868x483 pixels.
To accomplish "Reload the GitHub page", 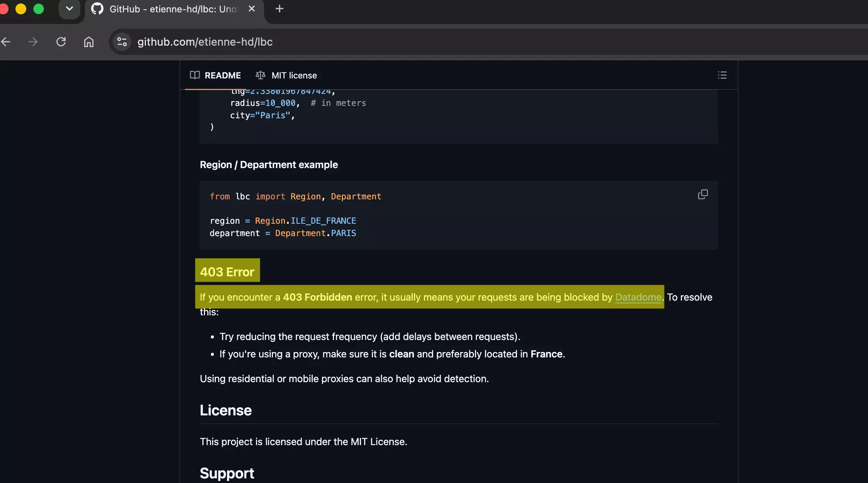I will click(x=61, y=42).
